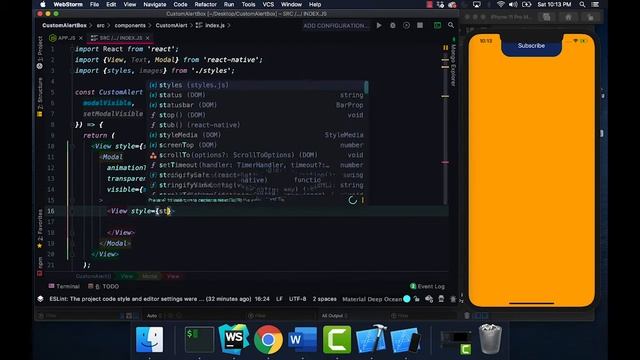Click index.js breadcrumb
This screenshot has width=640, height=360.
point(210,25)
